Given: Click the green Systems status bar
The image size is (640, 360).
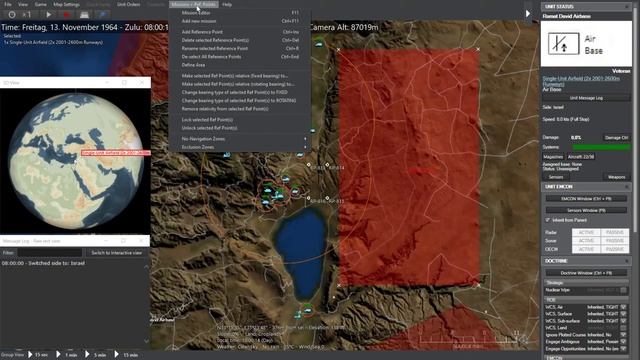Looking at the screenshot, I should [601, 147].
